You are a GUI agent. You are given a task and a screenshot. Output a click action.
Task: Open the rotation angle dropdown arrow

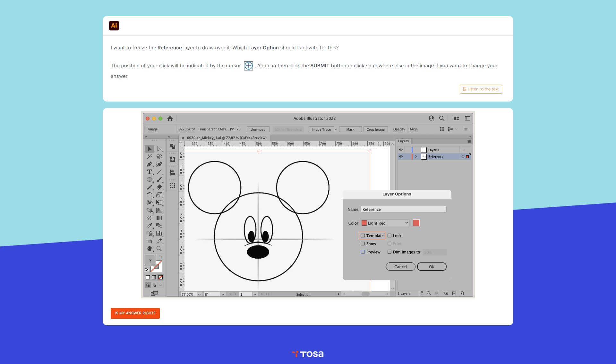(222, 294)
